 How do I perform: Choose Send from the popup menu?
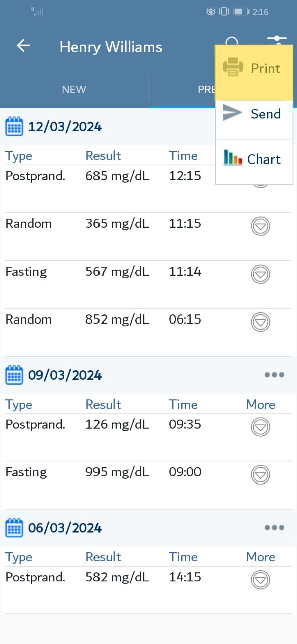[x=254, y=114]
